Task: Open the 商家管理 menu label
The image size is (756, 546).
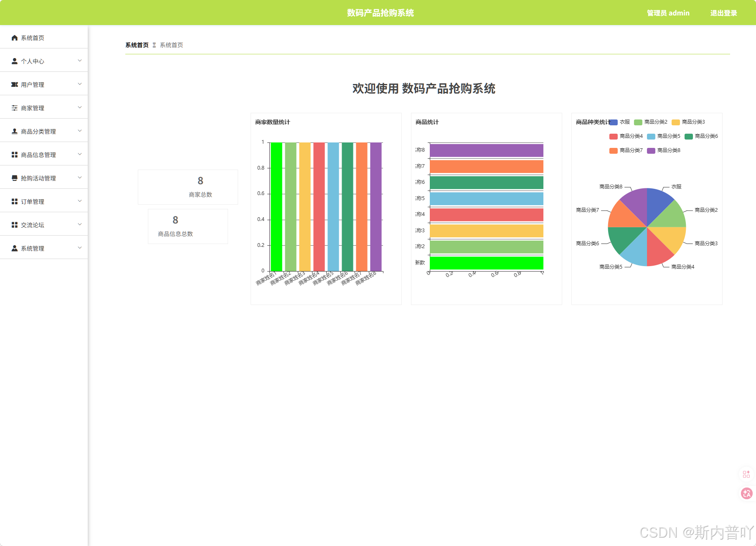Action: [x=33, y=108]
